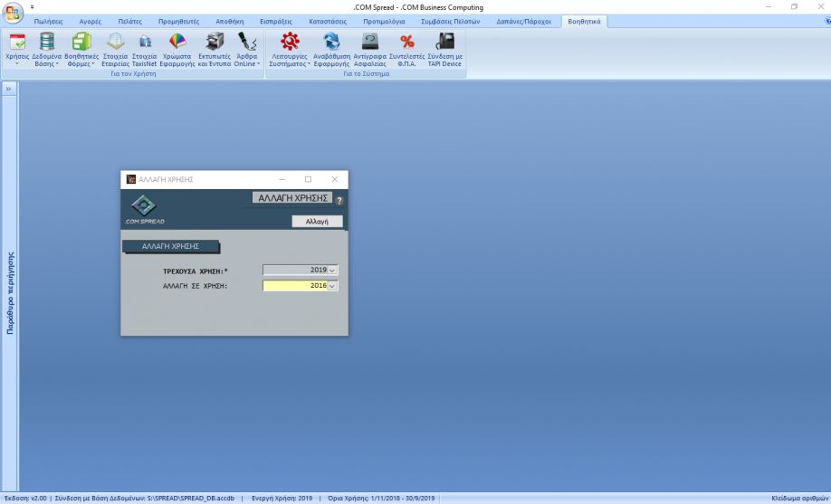Click the ΑΛΛΑΓΗ ΧΡΗΣΗΣ dialog title bar icon
831x504 pixels.
(131, 179)
